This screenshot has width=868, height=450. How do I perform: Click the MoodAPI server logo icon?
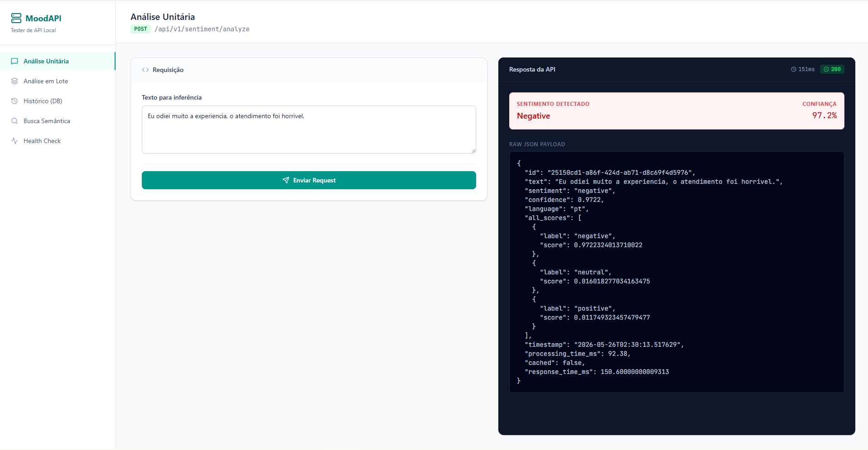pos(16,18)
